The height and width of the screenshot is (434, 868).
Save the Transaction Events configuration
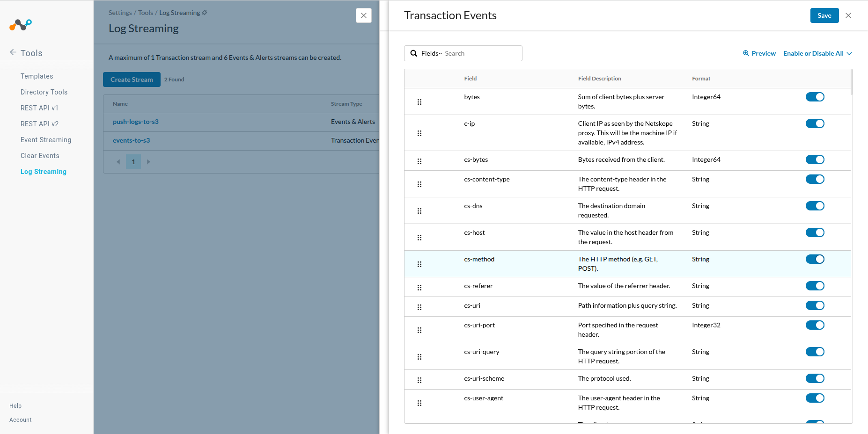click(824, 15)
